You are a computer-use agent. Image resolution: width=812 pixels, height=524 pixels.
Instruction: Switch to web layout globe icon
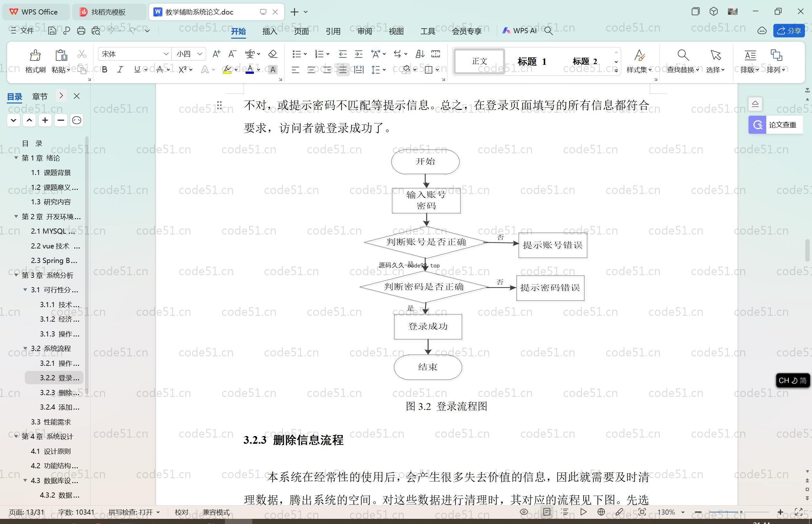point(601,512)
